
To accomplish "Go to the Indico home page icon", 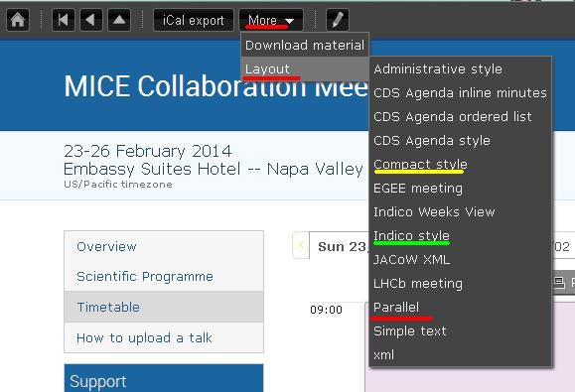I will 18,20.
